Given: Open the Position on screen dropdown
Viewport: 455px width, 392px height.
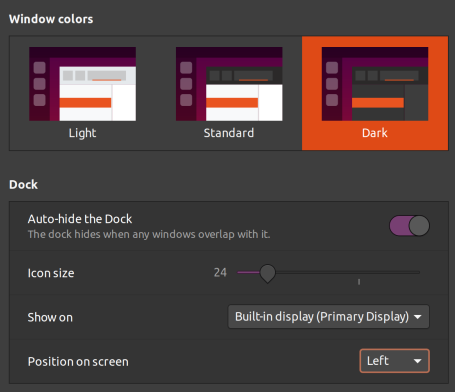Looking at the screenshot, I should pos(394,361).
